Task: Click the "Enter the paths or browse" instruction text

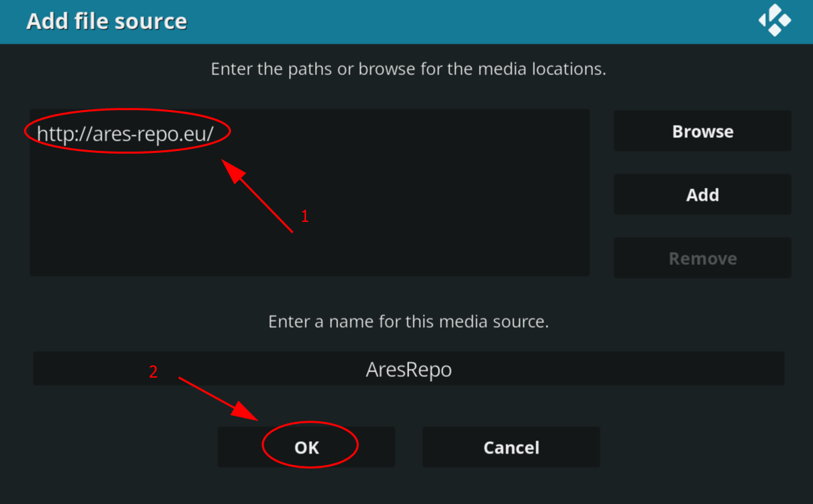Action: (x=409, y=69)
